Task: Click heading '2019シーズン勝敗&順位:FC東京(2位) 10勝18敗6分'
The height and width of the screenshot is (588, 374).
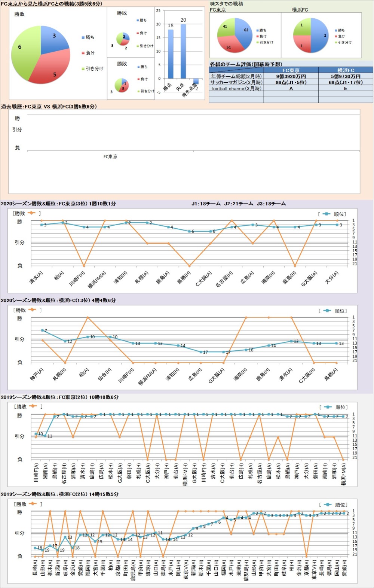Action: click(x=60, y=397)
